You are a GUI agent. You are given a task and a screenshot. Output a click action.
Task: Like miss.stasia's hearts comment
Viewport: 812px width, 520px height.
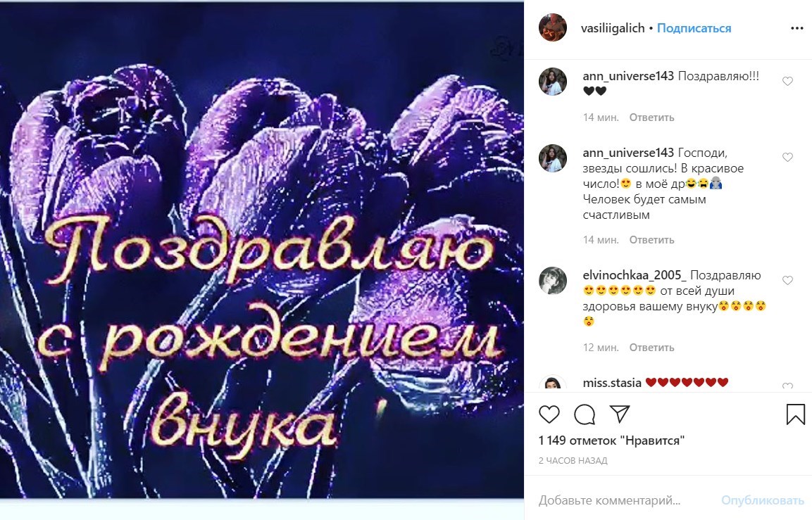click(787, 386)
